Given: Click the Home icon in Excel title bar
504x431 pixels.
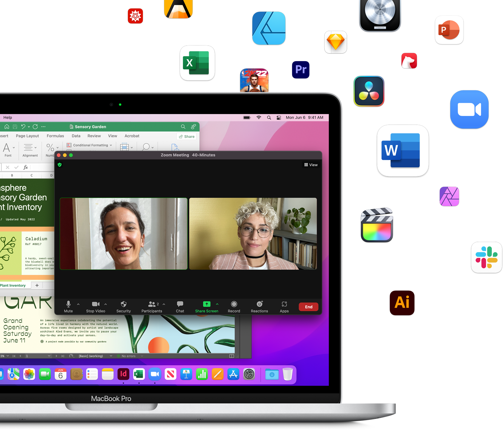Looking at the screenshot, I should point(7,126).
